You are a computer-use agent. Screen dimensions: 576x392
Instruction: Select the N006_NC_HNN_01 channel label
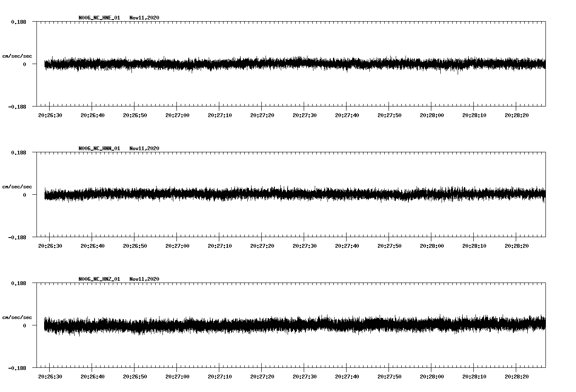pos(98,148)
